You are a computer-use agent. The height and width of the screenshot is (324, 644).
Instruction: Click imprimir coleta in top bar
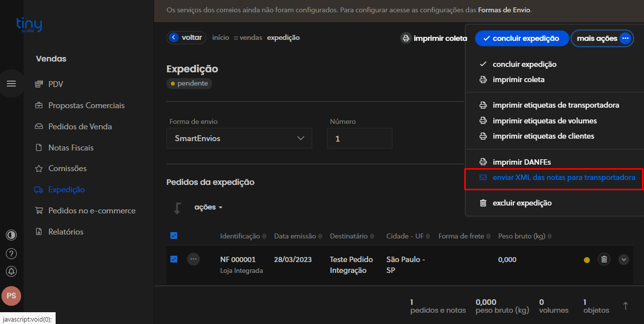click(x=434, y=38)
